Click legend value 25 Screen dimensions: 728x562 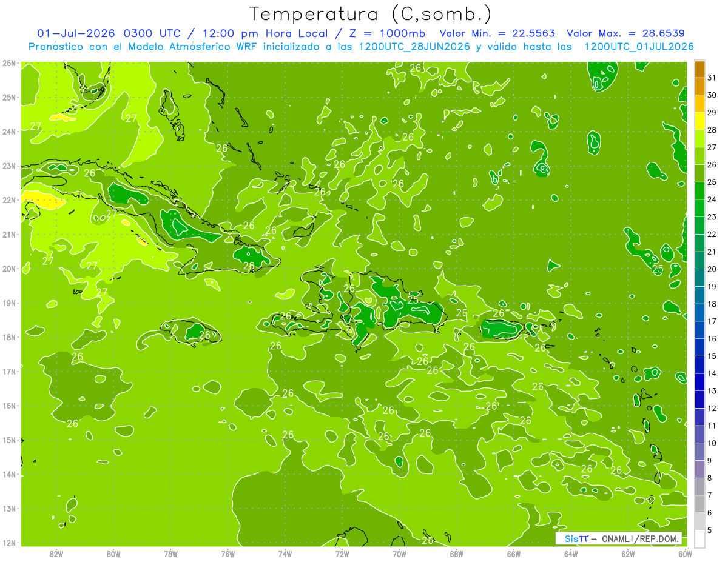coord(712,182)
